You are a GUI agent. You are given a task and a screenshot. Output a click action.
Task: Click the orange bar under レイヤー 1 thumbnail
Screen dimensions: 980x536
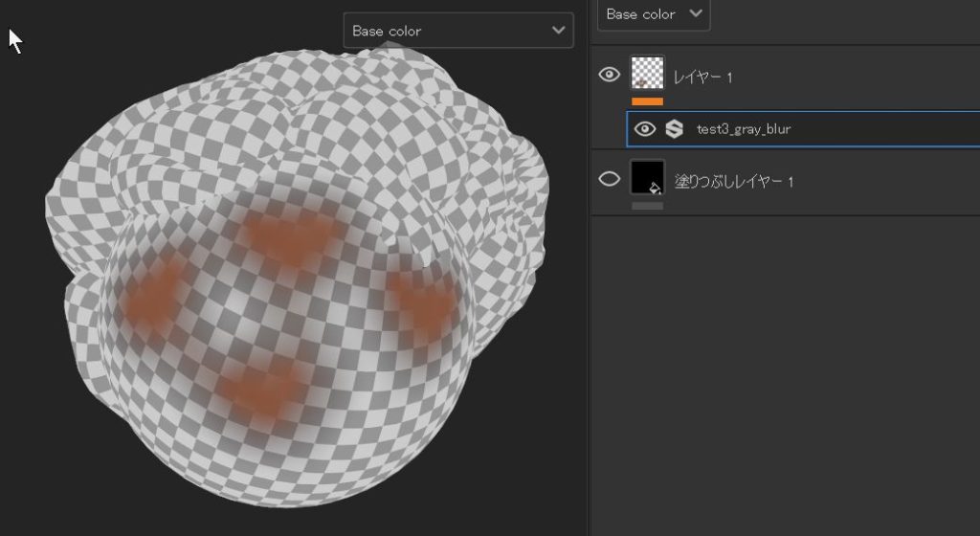point(647,100)
